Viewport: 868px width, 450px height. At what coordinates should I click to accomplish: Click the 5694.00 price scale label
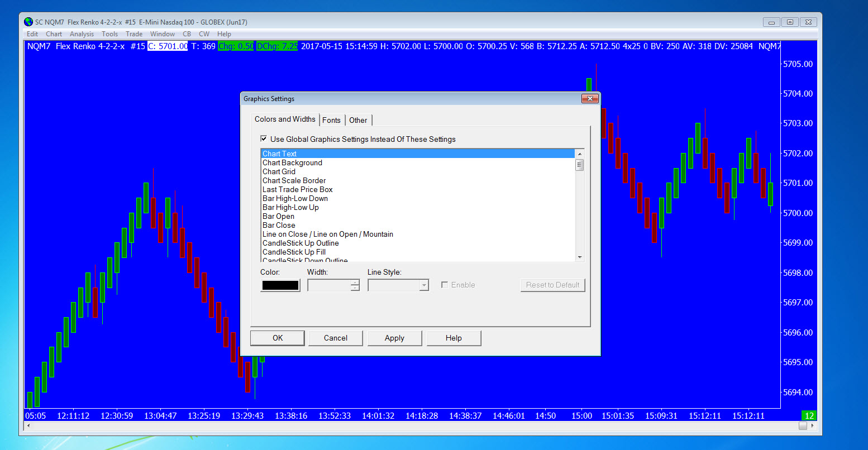click(798, 392)
